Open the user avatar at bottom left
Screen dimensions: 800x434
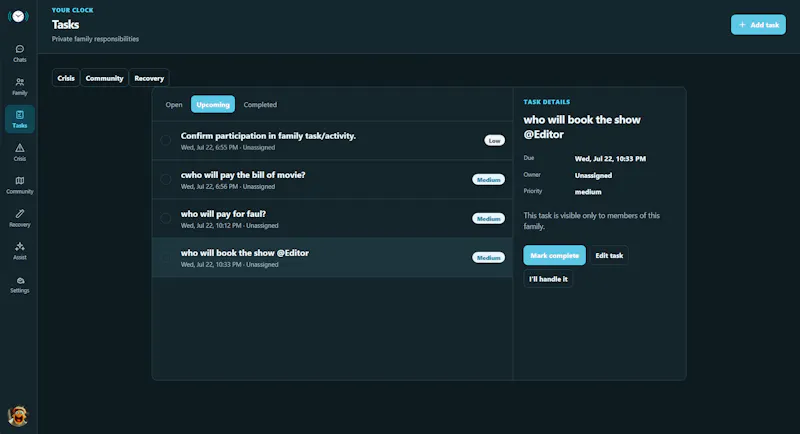18,416
